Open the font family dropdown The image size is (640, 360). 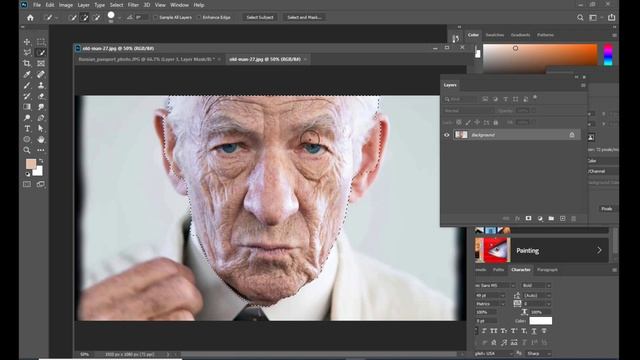(513, 286)
